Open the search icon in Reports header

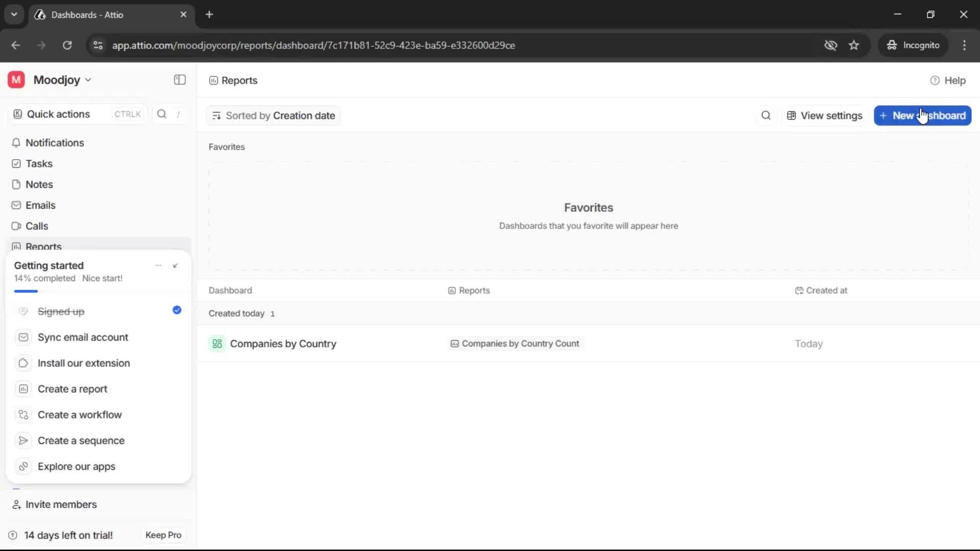(766, 115)
